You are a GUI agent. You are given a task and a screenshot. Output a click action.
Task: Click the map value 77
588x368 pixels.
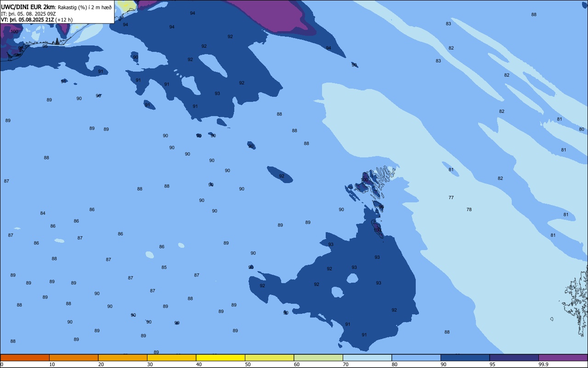point(451,198)
